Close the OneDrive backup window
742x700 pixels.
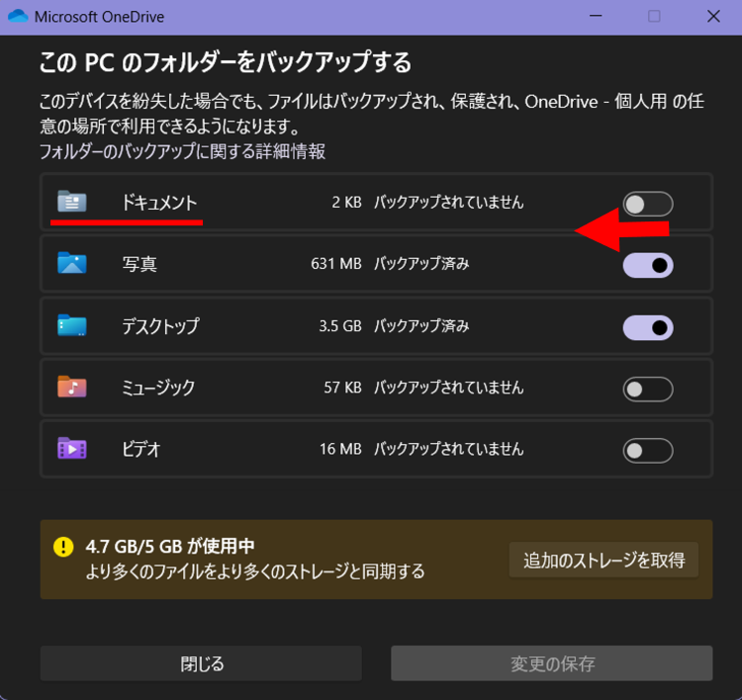point(713,16)
